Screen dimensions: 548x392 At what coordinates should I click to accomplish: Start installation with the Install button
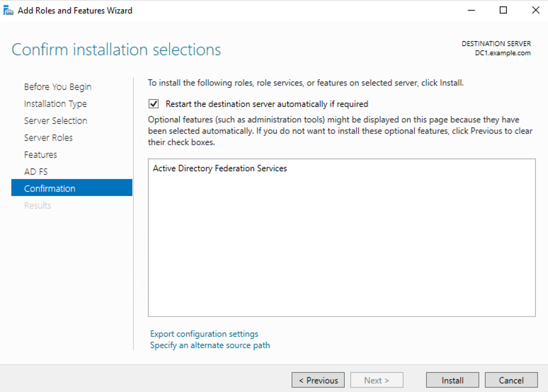pyautogui.click(x=452, y=380)
